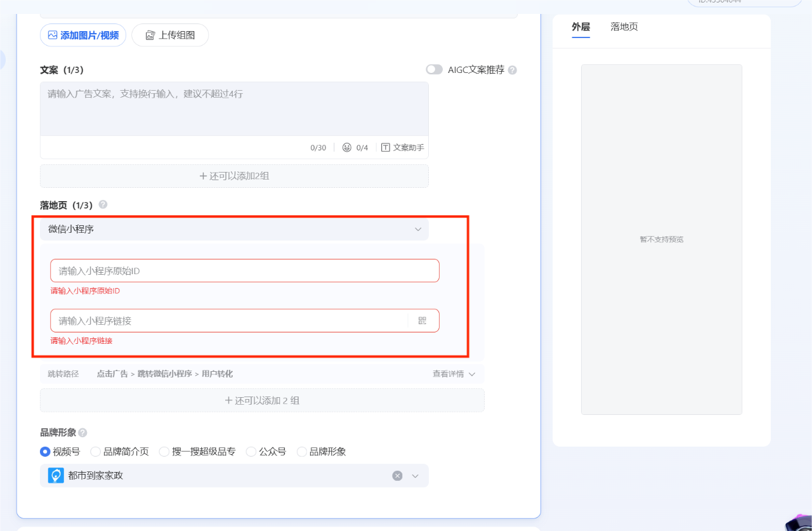812x531 pixels.
Task: Open the 微信小程序 landing page dropdown
Action: (x=234, y=229)
